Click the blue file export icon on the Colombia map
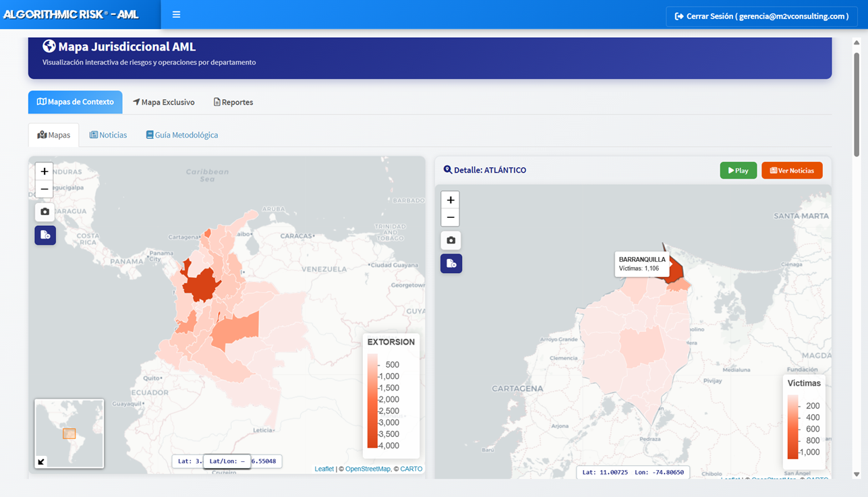This screenshot has width=868, height=497. tap(45, 235)
